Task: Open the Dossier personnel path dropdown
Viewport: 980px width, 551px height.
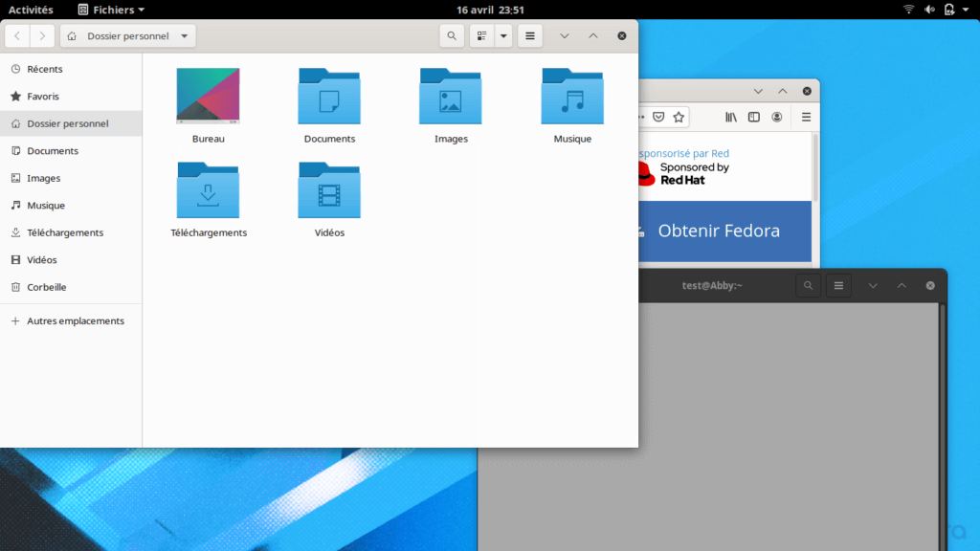Action: click(128, 36)
